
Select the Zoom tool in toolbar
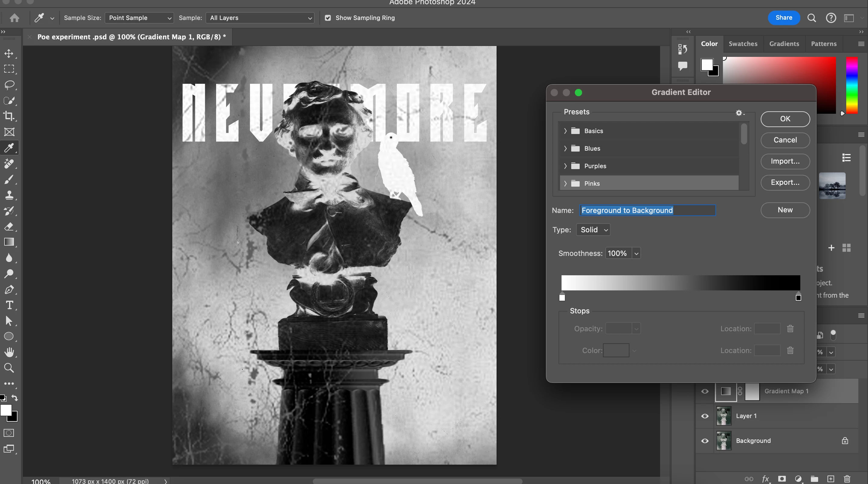pos(9,368)
